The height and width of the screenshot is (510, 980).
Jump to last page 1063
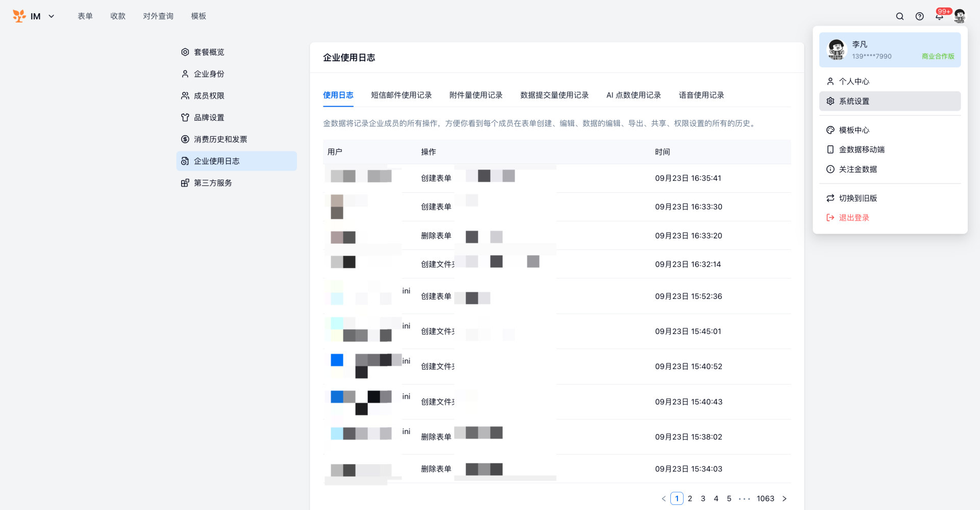pyautogui.click(x=765, y=499)
